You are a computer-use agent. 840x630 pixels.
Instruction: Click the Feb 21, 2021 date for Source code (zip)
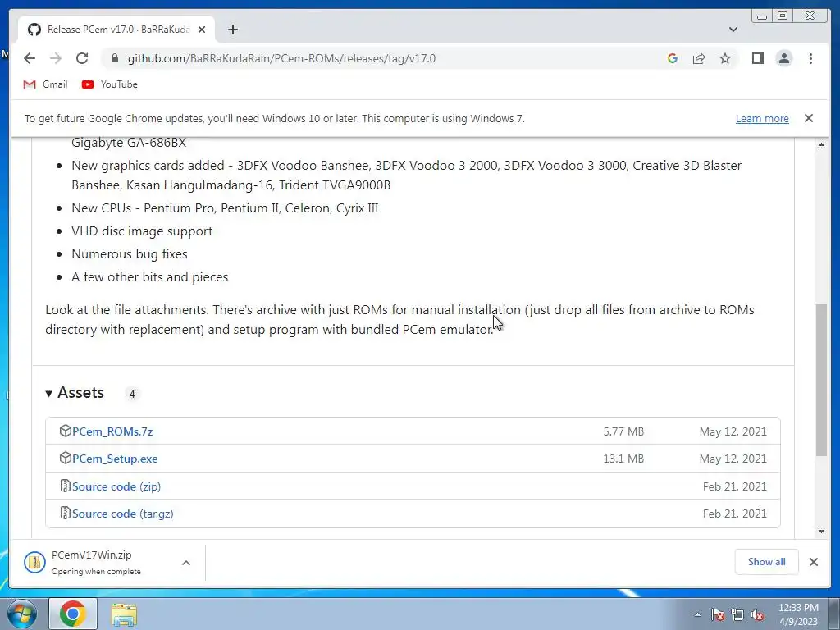click(x=734, y=486)
